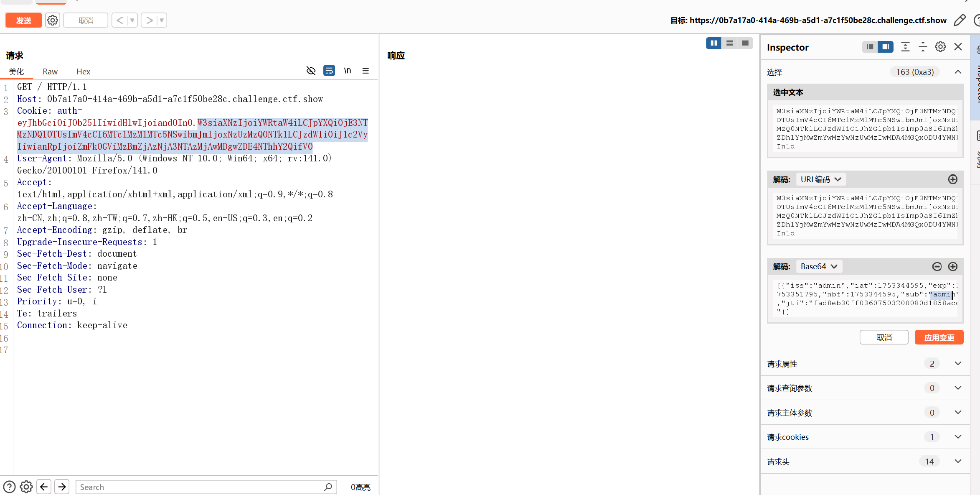Open the Base64 decode type dropdown
The width and height of the screenshot is (980, 495).
(x=819, y=266)
